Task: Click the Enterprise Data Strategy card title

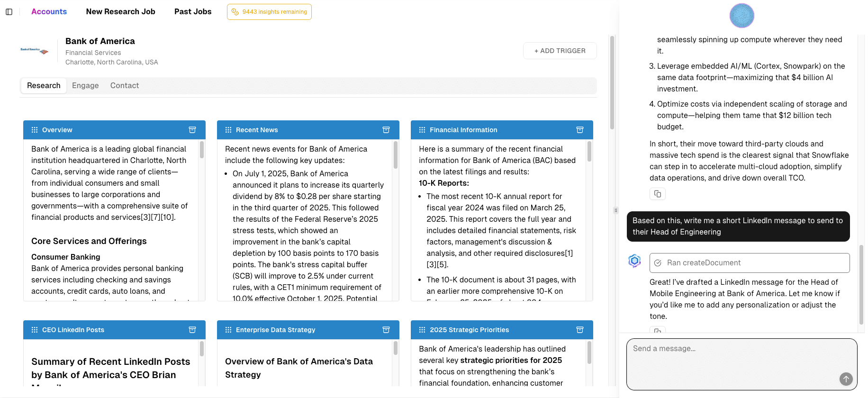Action: (275, 330)
